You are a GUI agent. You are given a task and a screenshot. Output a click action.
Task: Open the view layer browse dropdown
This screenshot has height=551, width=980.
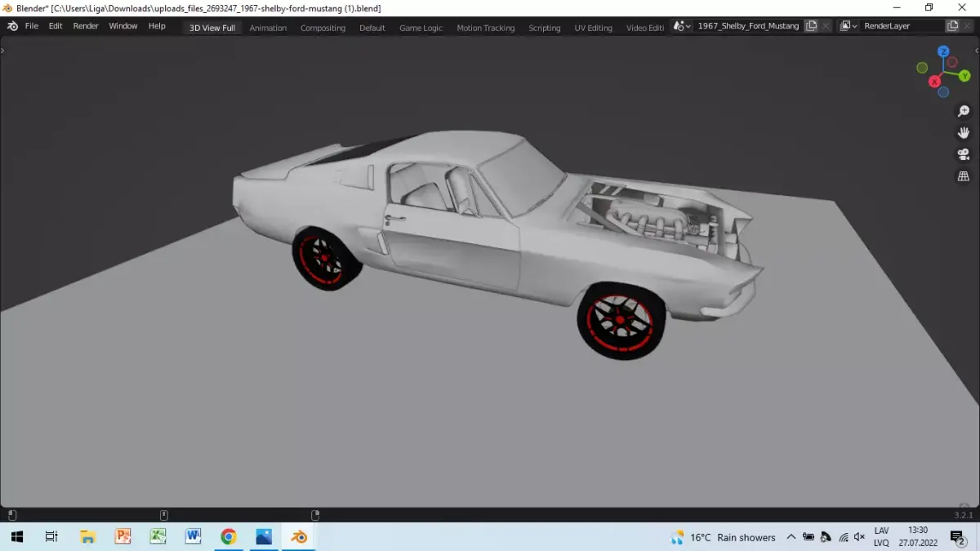pyautogui.click(x=849, y=26)
